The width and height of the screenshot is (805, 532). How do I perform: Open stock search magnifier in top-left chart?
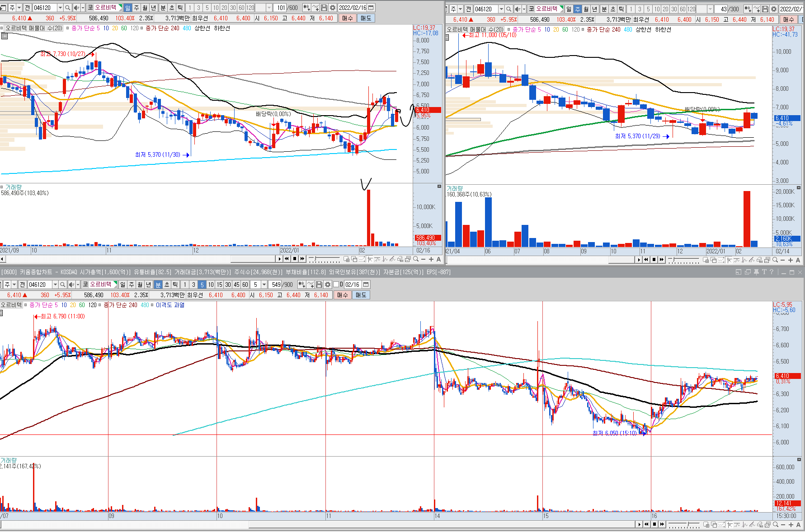(67, 8)
